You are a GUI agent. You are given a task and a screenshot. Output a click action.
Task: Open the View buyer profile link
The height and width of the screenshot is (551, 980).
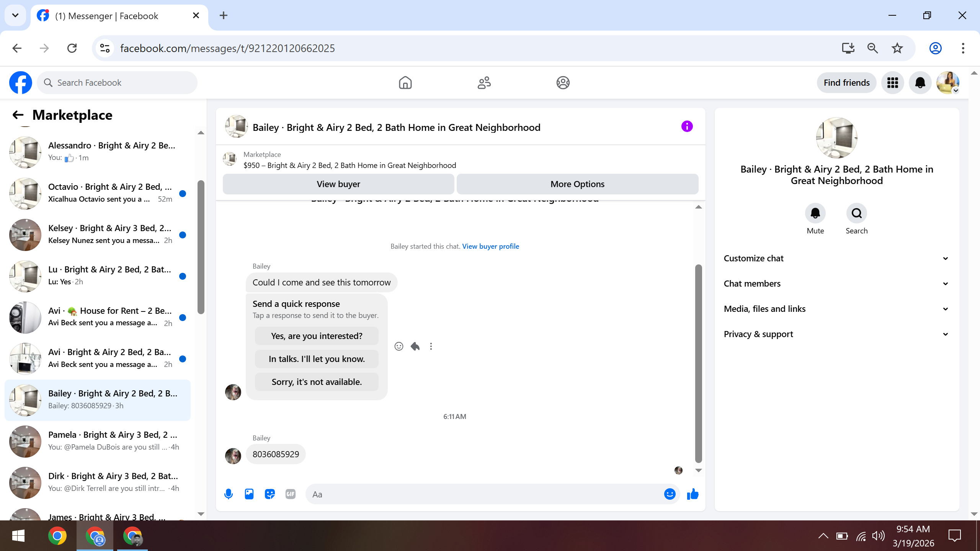pos(490,246)
